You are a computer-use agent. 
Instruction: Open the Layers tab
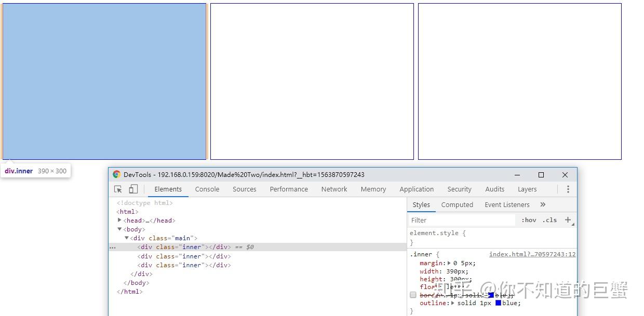(527, 189)
